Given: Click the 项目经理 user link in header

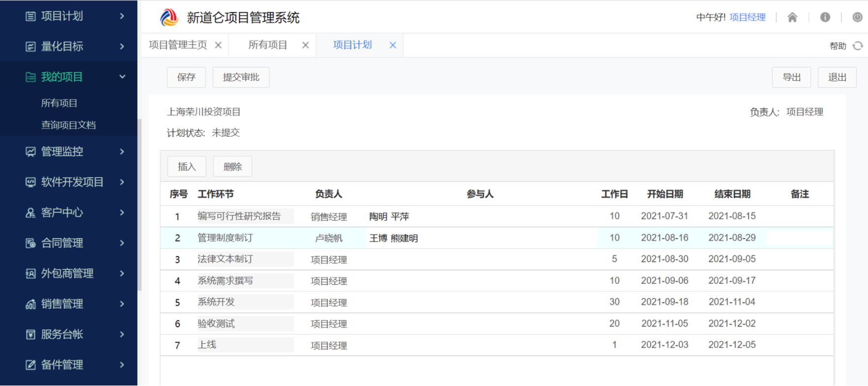Looking at the screenshot, I should (747, 18).
